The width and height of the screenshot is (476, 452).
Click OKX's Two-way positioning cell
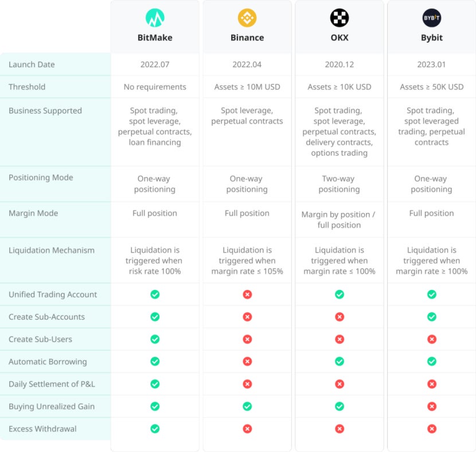340,184
